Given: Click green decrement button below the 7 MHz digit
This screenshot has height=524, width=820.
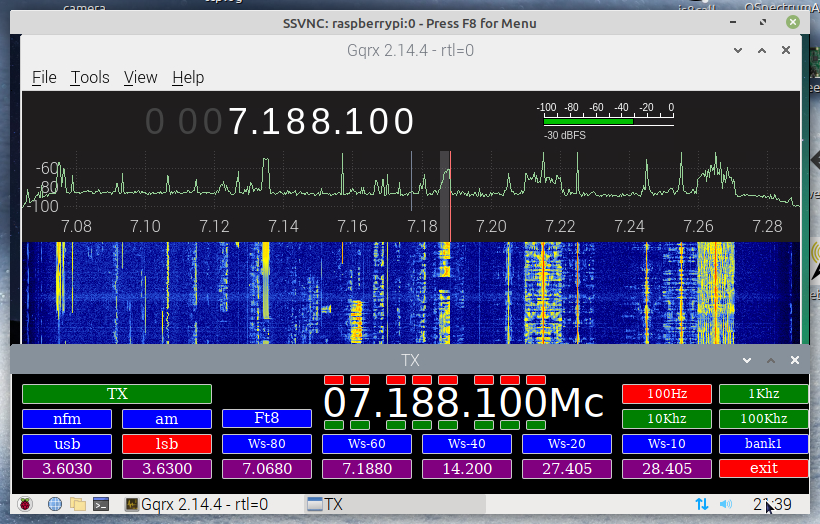Looking at the screenshot, I should [360, 425].
